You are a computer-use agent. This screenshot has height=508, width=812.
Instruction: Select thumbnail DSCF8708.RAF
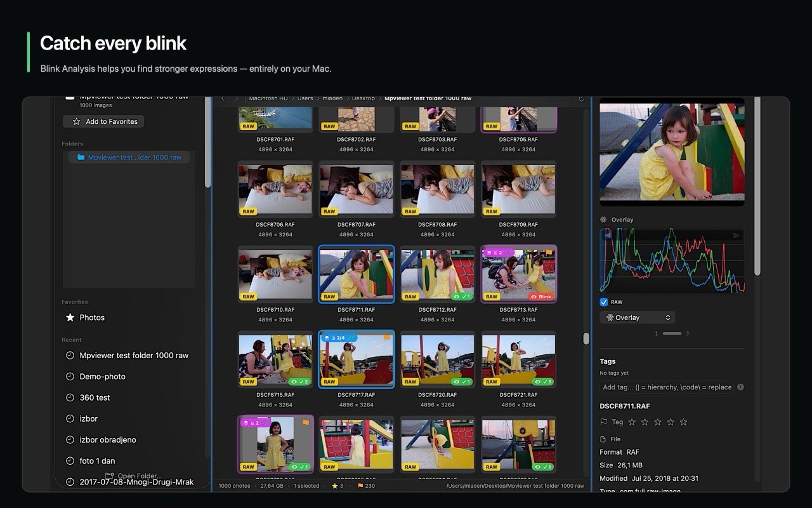438,190
